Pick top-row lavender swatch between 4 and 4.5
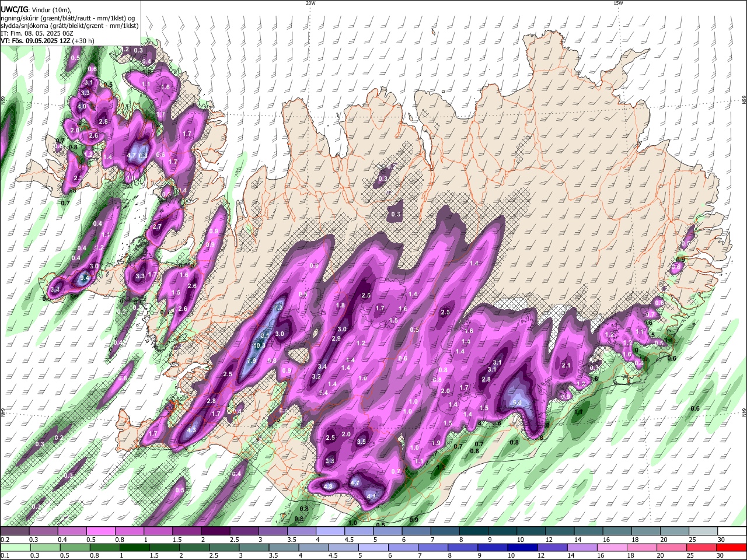 pyautogui.click(x=330, y=531)
